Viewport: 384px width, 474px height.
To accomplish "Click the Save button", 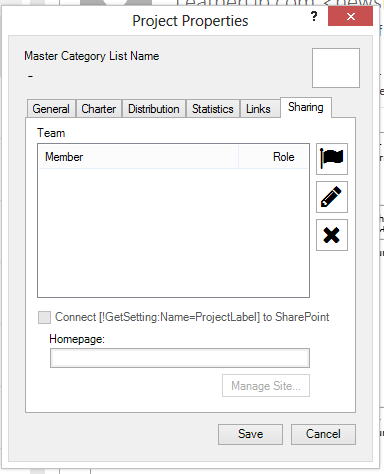I will [250, 434].
